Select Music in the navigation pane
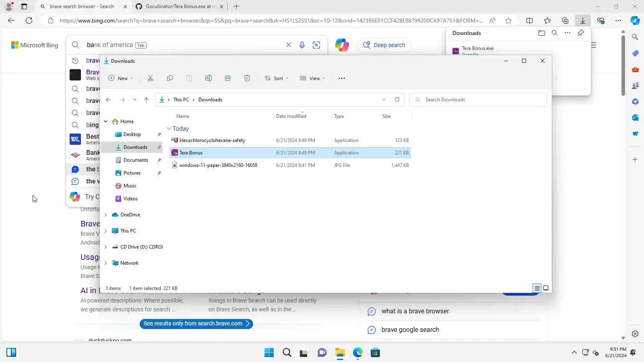Image resolution: width=644 pixels, height=362 pixels. point(130,186)
